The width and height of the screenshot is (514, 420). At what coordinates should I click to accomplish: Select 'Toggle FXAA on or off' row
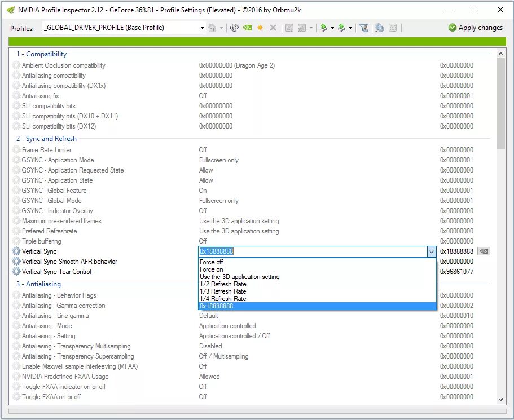click(252, 397)
